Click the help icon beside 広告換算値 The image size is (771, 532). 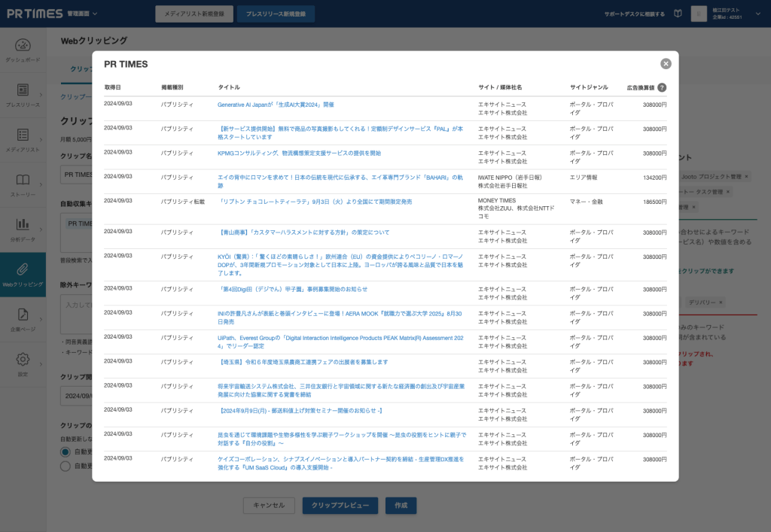tap(662, 87)
